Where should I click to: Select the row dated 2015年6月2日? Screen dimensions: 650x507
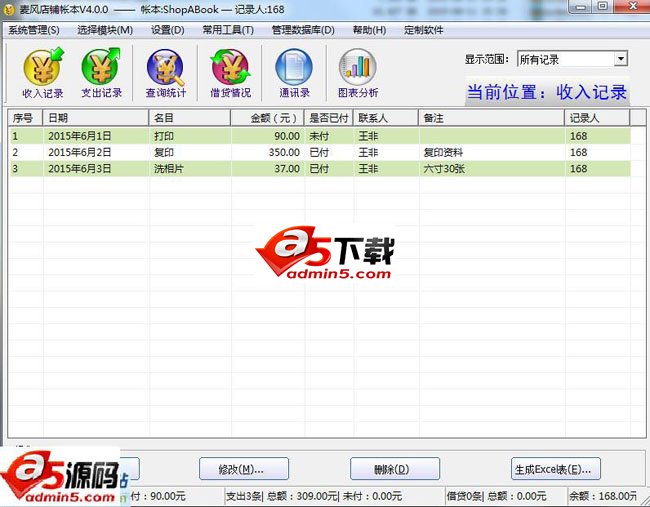tap(320, 152)
